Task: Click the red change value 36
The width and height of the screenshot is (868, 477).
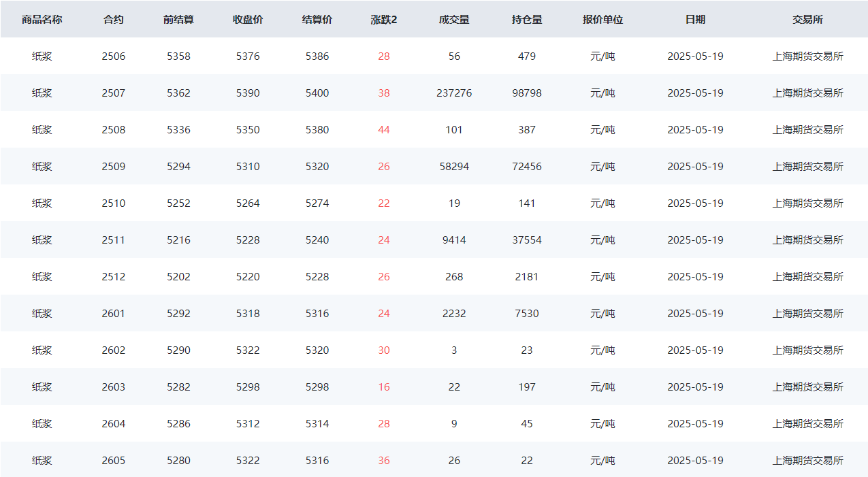Action: (x=384, y=461)
